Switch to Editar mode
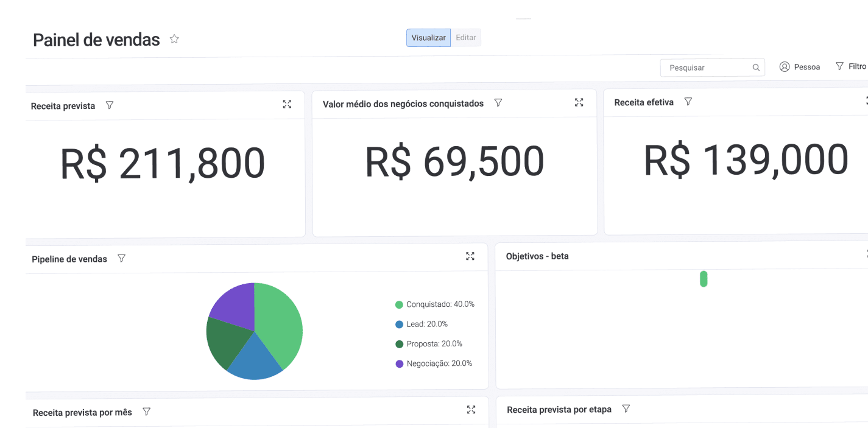 (x=466, y=38)
